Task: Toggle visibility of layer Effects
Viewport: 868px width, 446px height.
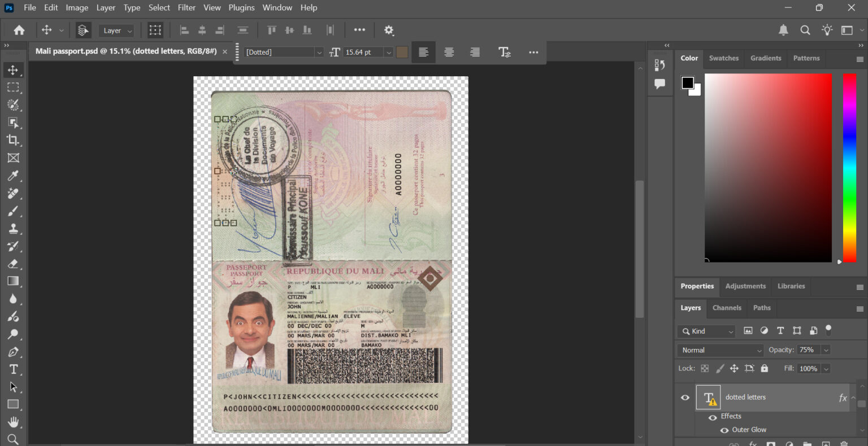Action: 712,417
